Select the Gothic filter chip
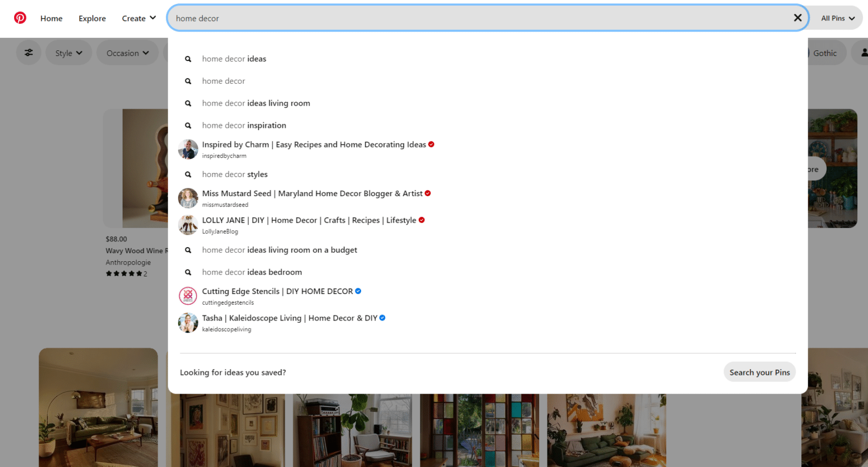 click(x=826, y=52)
